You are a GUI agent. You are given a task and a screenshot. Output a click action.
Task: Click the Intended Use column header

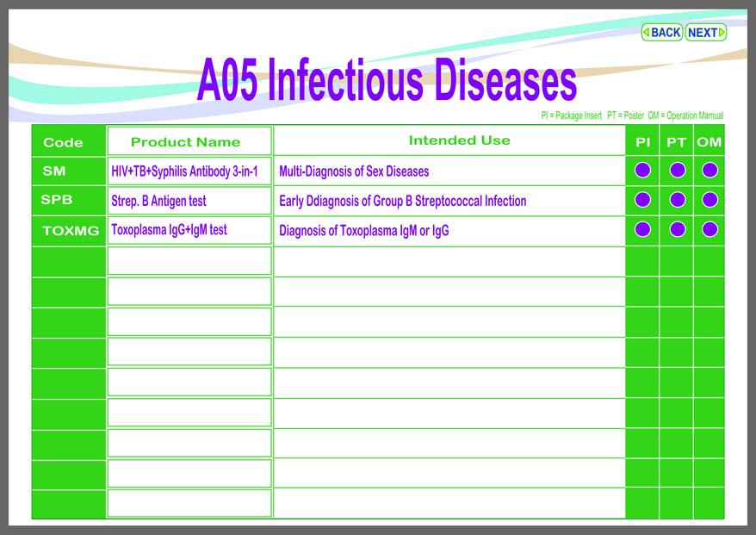tap(459, 140)
